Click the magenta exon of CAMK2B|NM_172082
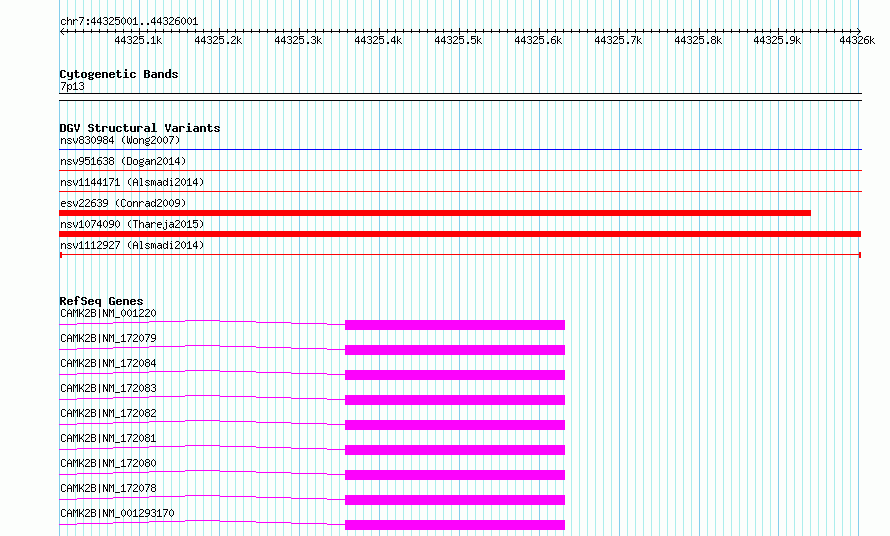The image size is (890, 536). (455, 425)
